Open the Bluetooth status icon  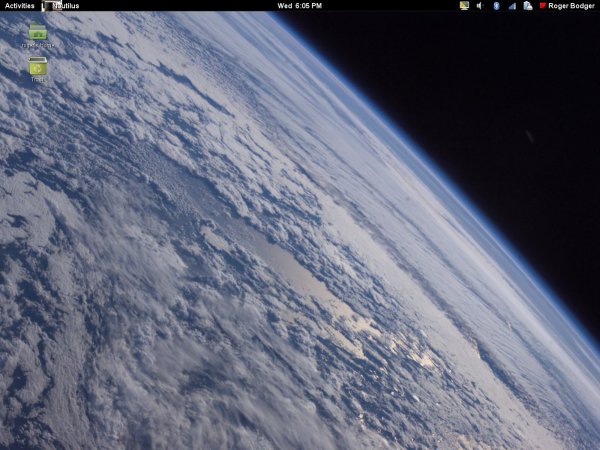(496, 5)
